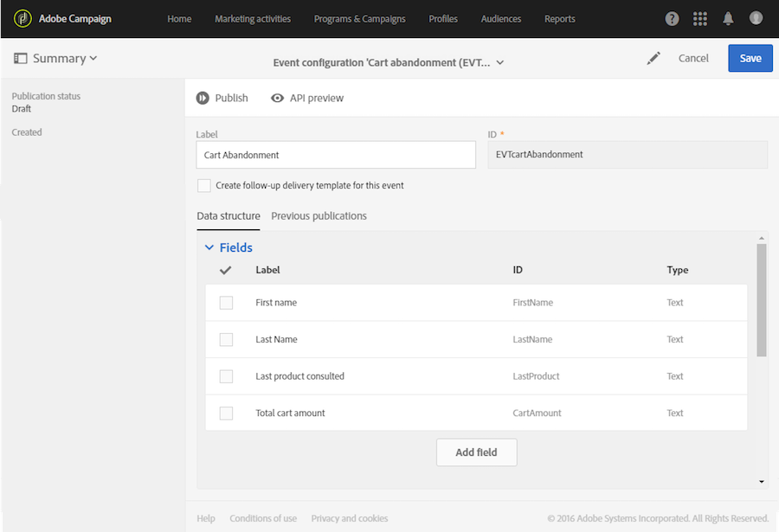Switch to Previous publications tab
This screenshot has width=779, height=532.
click(319, 216)
